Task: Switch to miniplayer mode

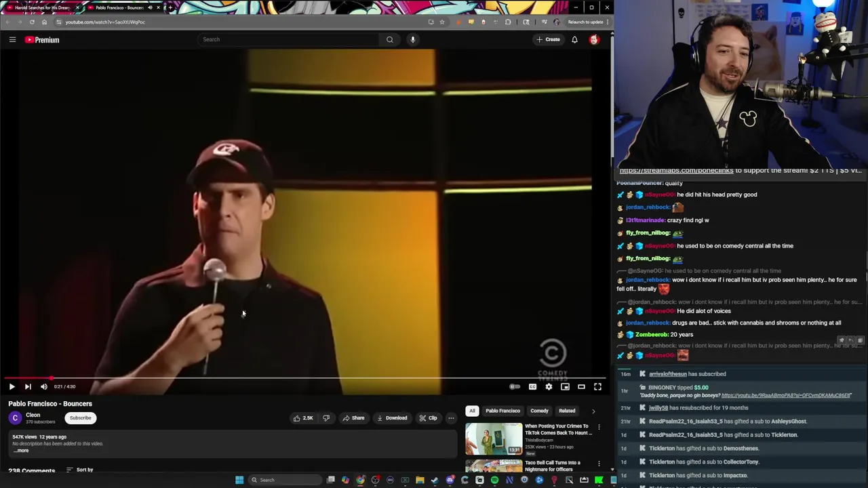Action: click(x=565, y=386)
